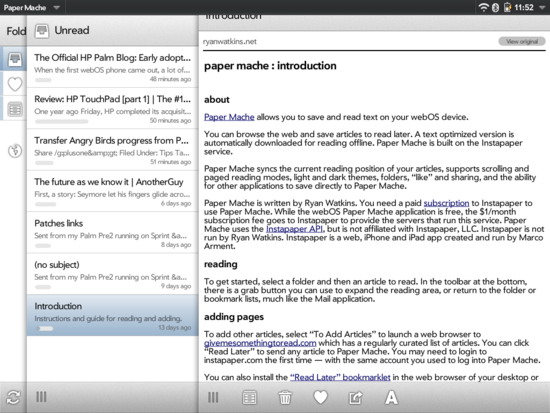The image size is (550, 413).
Task: Click the 'adding pages' section heading
Action: [234, 317]
